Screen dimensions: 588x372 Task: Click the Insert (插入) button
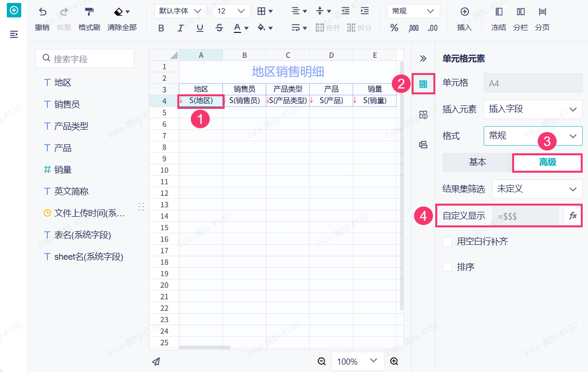[x=464, y=18]
